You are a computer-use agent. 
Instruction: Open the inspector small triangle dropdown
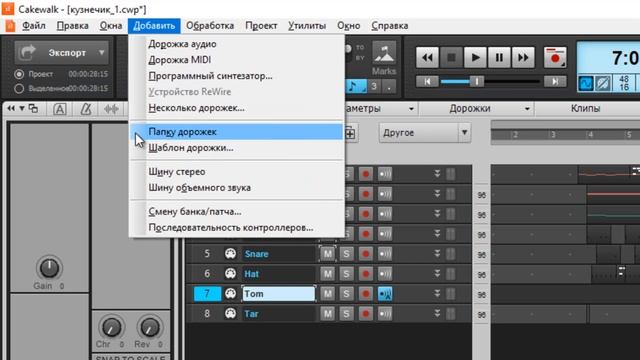[22, 109]
